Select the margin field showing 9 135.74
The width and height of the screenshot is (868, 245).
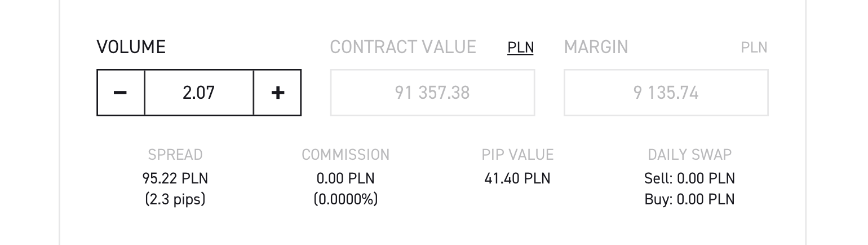click(666, 93)
